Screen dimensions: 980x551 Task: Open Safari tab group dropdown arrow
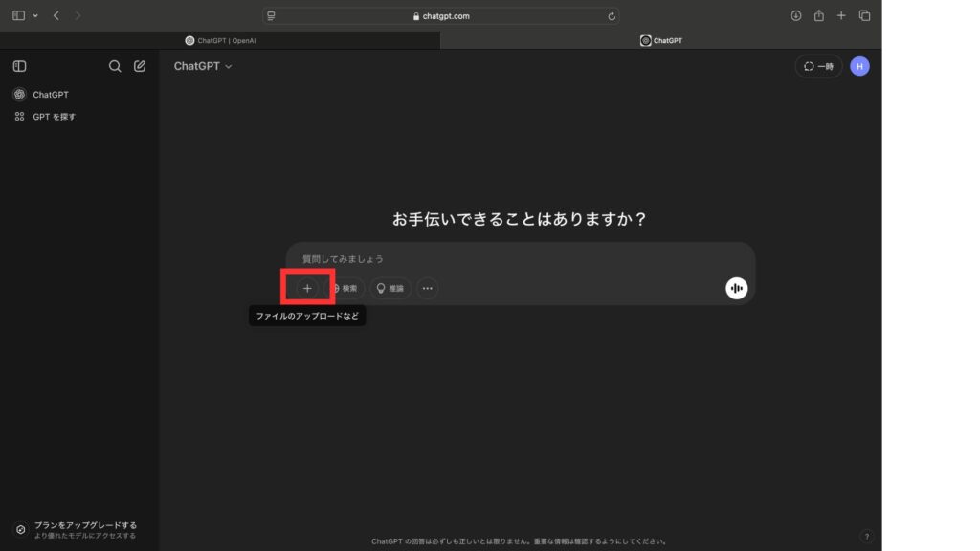click(x=35, y=15)
